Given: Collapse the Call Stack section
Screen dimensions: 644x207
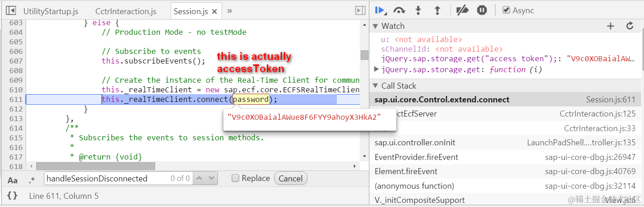Looking at the screenshot, I should tap(376, 86).
